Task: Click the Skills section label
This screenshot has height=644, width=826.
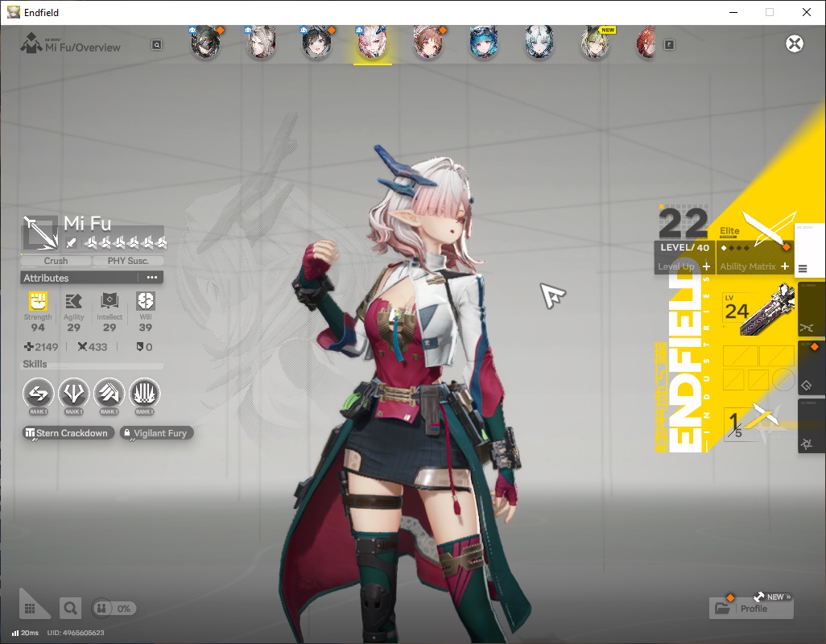Action: pyautogui.click(x=35, y=364)
